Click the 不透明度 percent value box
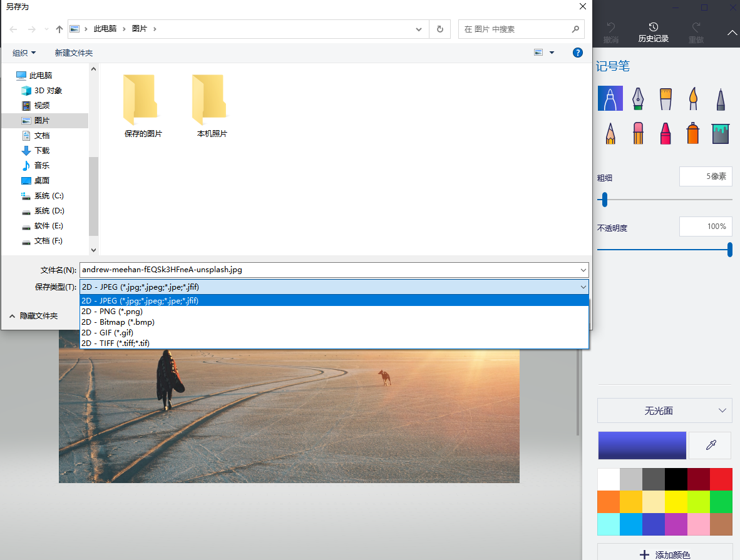Screen dimensions: 740x560 click(706, 227)
